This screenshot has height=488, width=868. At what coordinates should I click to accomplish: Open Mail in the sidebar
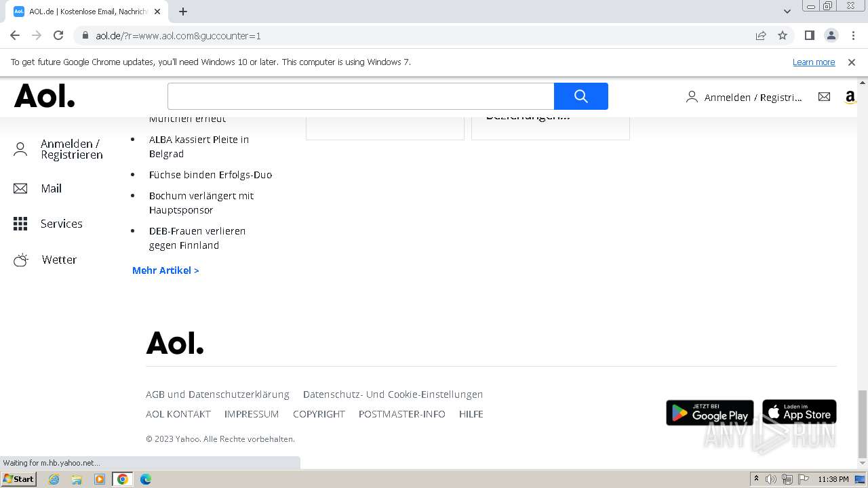[x=51, y=188]
